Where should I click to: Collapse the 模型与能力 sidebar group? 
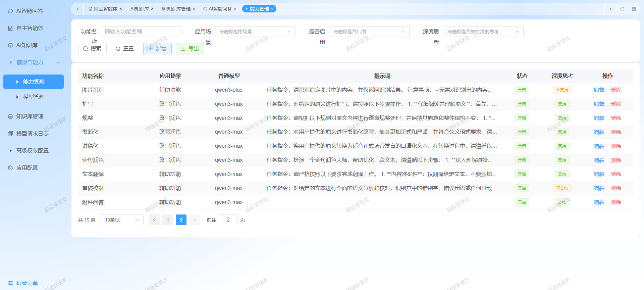click(x=34, y=62)
